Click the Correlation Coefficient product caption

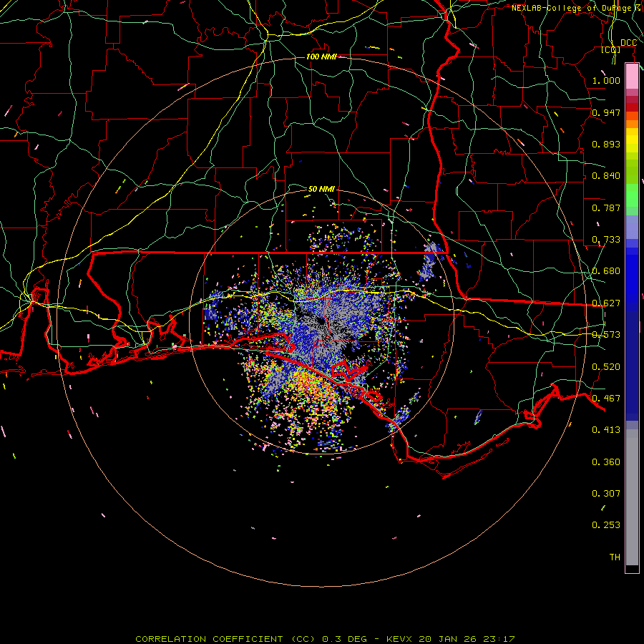[x=325, y=639]
